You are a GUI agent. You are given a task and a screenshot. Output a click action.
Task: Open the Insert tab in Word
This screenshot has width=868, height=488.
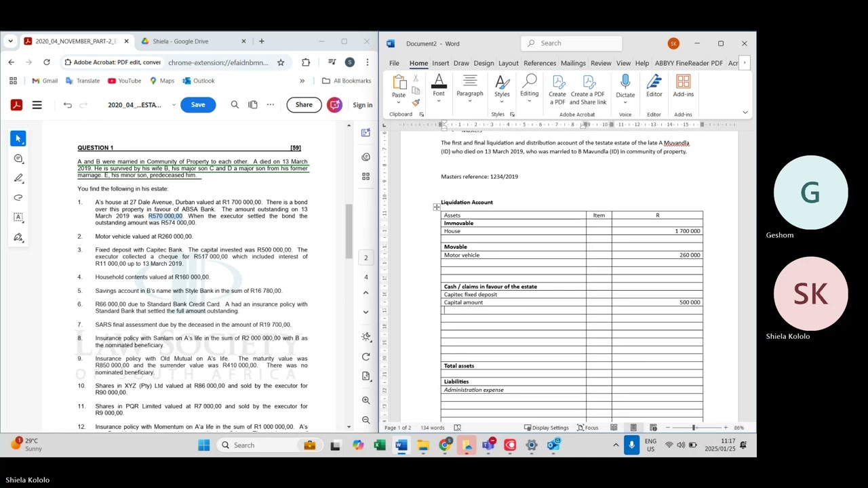[x=440, y=63]
